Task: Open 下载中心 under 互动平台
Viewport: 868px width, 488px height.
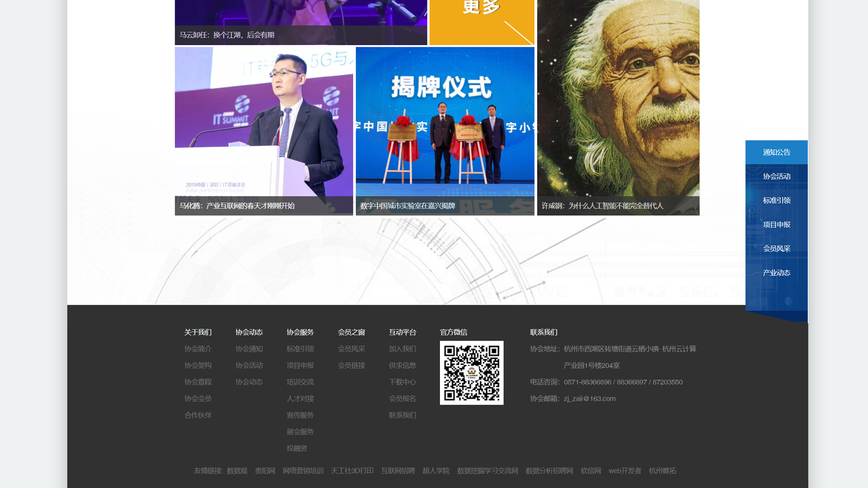Action: [402, 382]
